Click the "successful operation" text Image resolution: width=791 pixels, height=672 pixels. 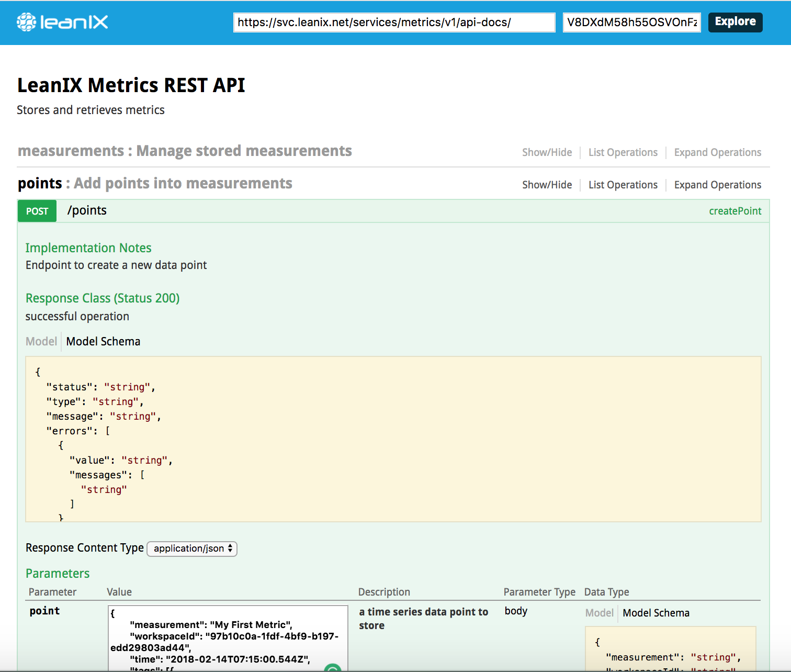tap(77, 316)
